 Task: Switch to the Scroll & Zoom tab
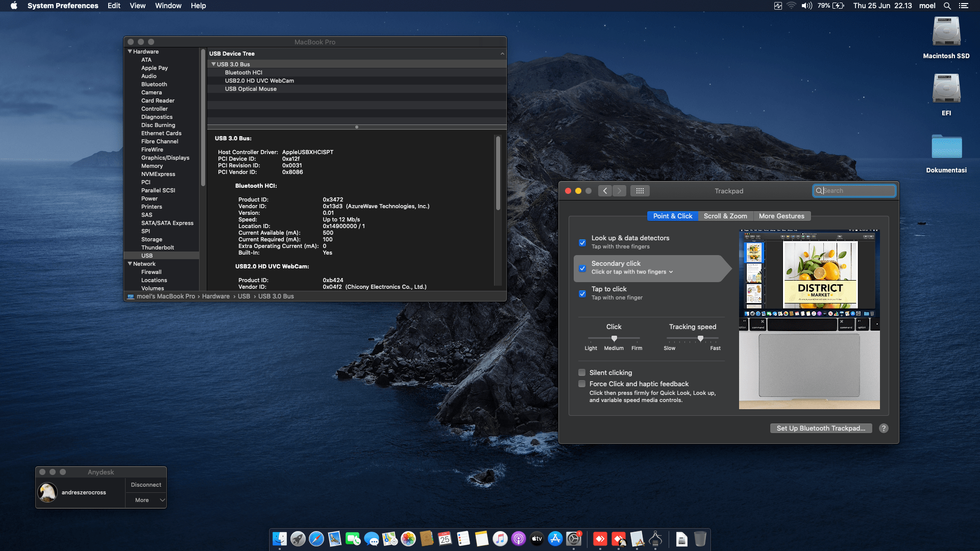[x=725, y=216]
